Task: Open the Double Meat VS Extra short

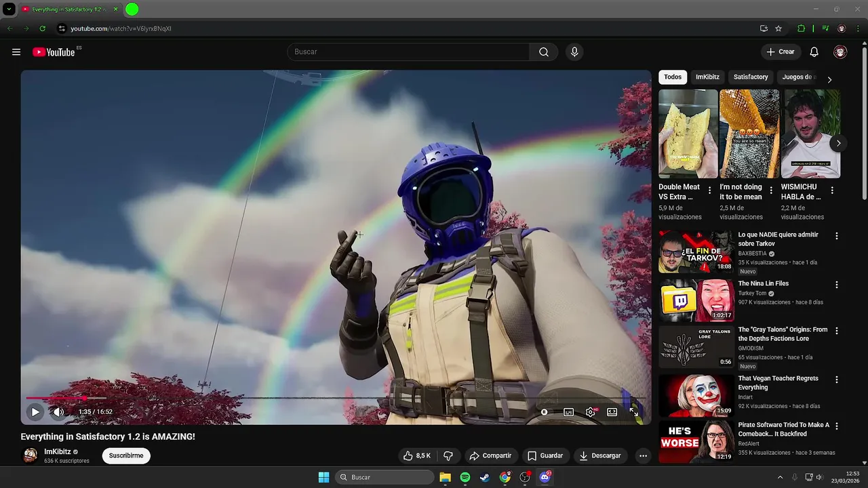Action: point(688,134)
